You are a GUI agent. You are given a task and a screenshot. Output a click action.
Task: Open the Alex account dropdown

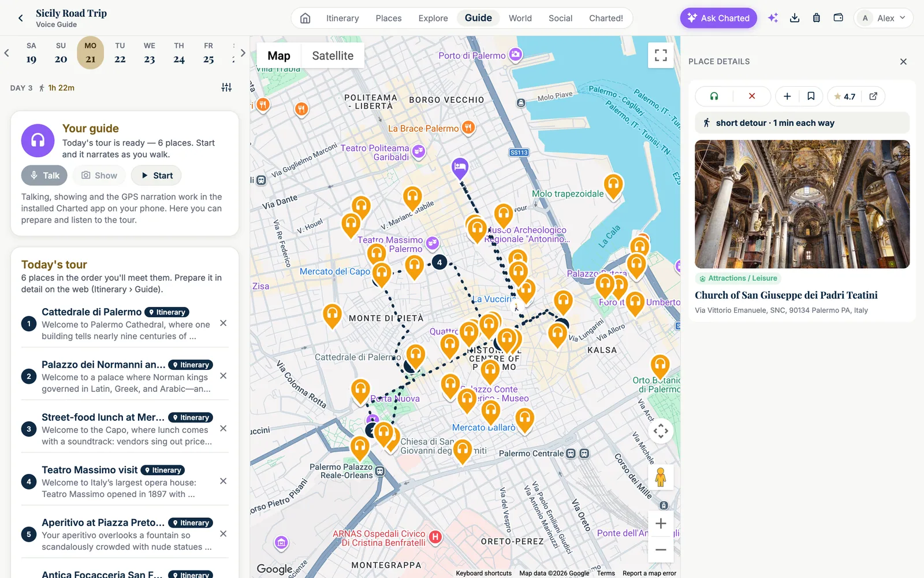tap(884, 18)
